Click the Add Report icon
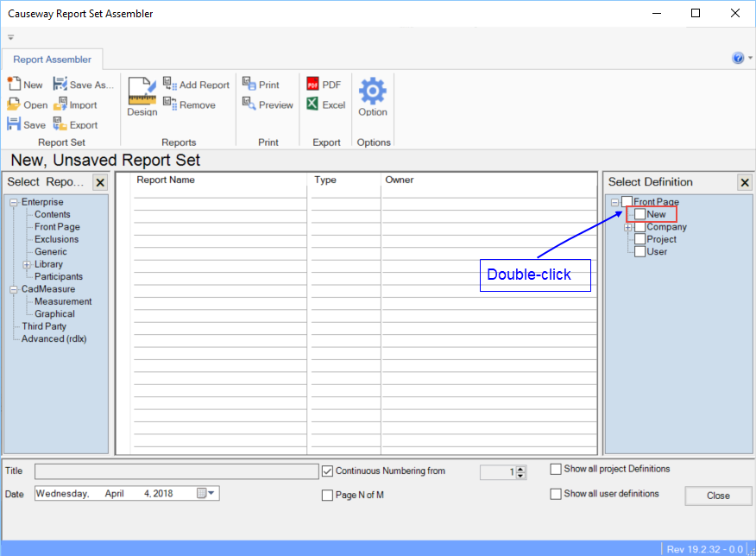 [x=170, y=84]
